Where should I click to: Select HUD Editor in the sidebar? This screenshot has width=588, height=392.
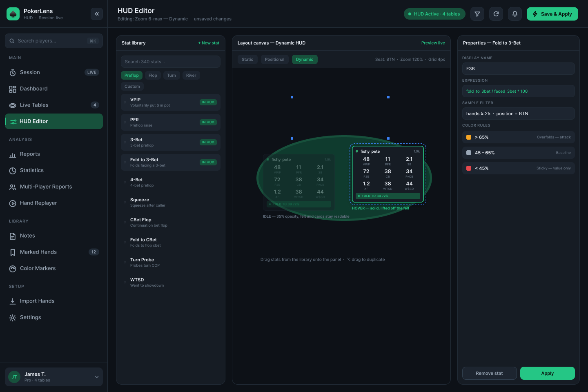54,121
